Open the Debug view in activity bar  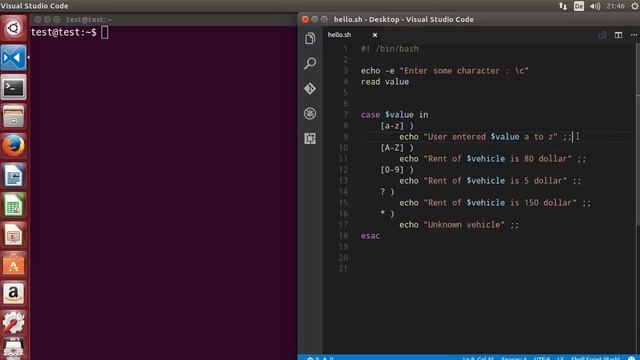[x=310, y=113]
